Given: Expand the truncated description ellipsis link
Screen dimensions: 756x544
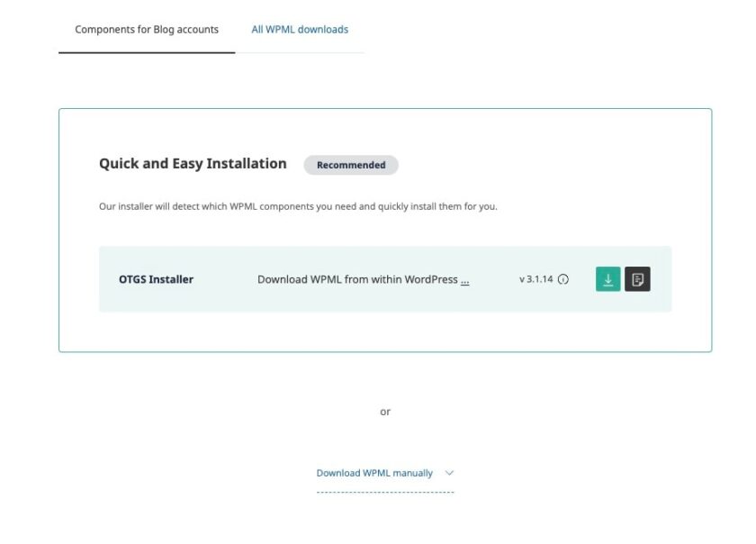Looking at the screenshot, I should [464, 280].
